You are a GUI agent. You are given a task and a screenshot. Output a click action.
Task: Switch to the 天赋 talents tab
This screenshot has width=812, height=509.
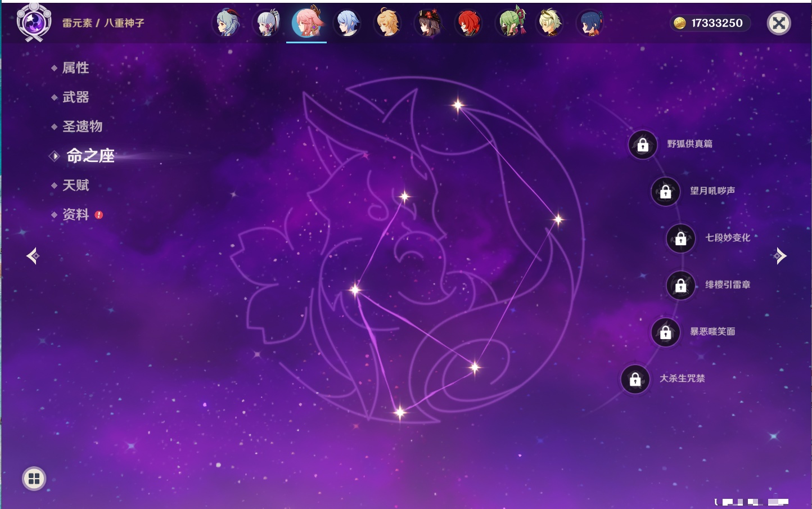click(75, 185)
